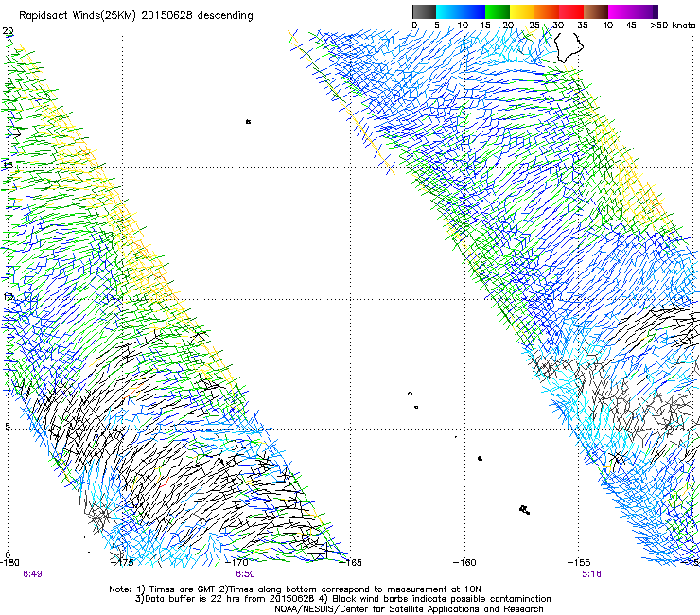Click the '25' legend scale value
This screenshot has width=700, height=615.
pyautogui.click(x=534, y=26)
